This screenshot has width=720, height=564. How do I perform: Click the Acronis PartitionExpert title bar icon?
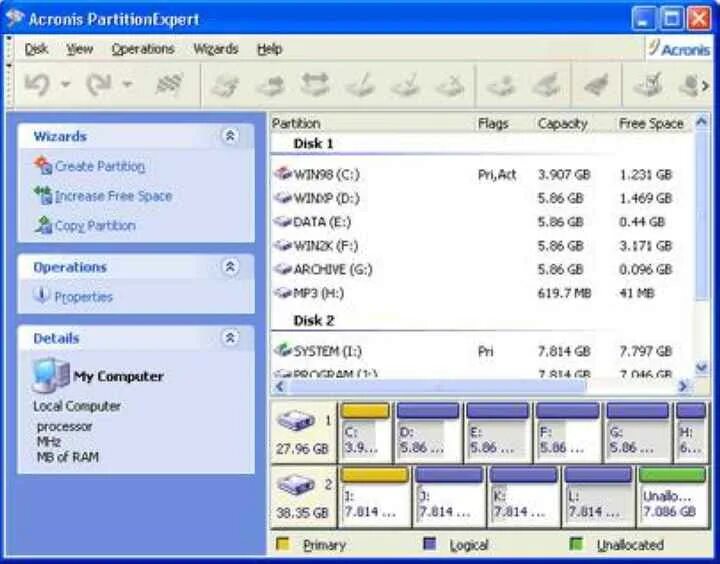pyautogui.click(x=15, y=18)
